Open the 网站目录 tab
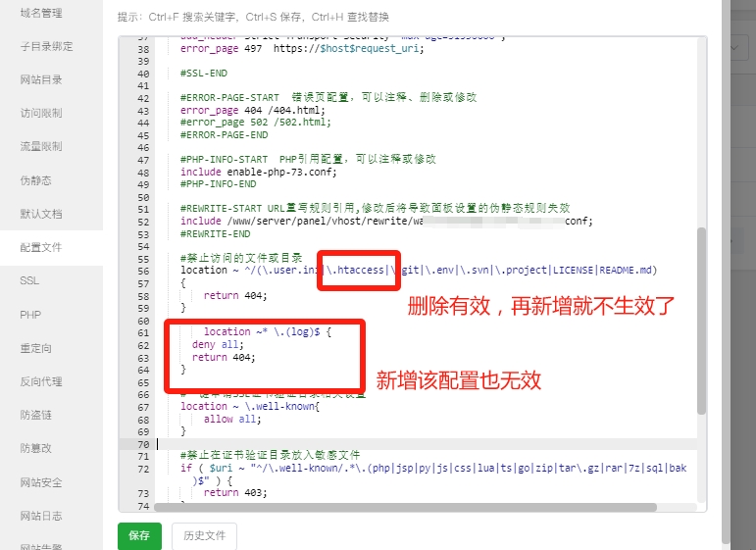 (x=41, y=79)
